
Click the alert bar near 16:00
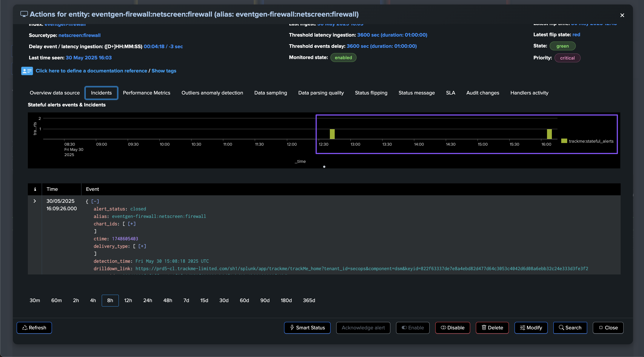549,134
